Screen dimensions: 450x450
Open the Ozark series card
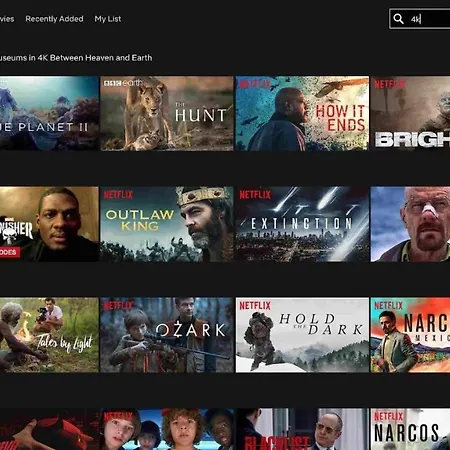coord(167,335)
